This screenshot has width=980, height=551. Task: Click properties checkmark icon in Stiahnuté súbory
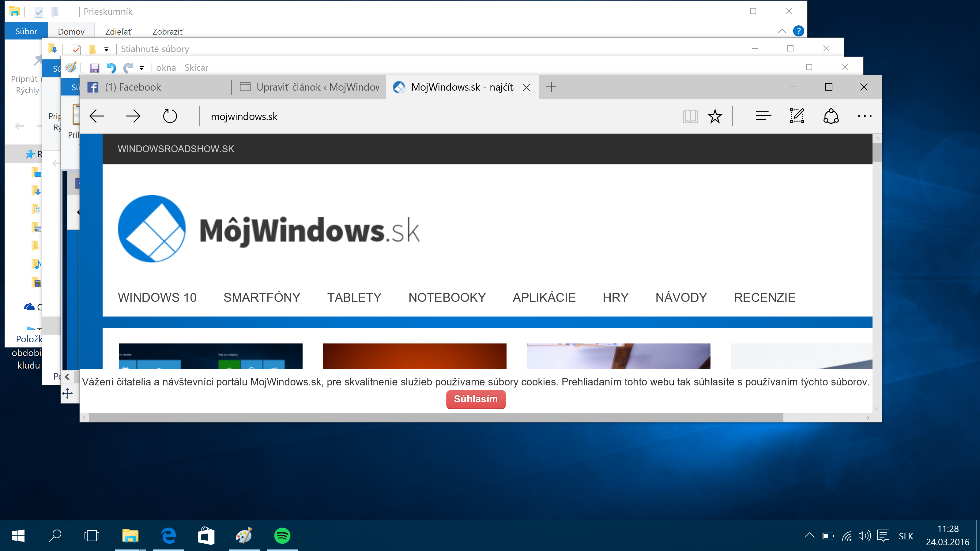point(76,49)
